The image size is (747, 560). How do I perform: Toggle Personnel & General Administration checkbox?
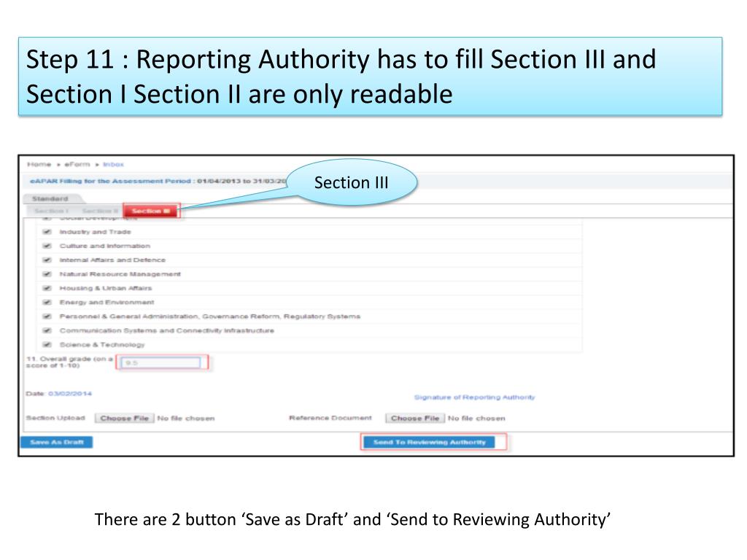tap(47, 316)
